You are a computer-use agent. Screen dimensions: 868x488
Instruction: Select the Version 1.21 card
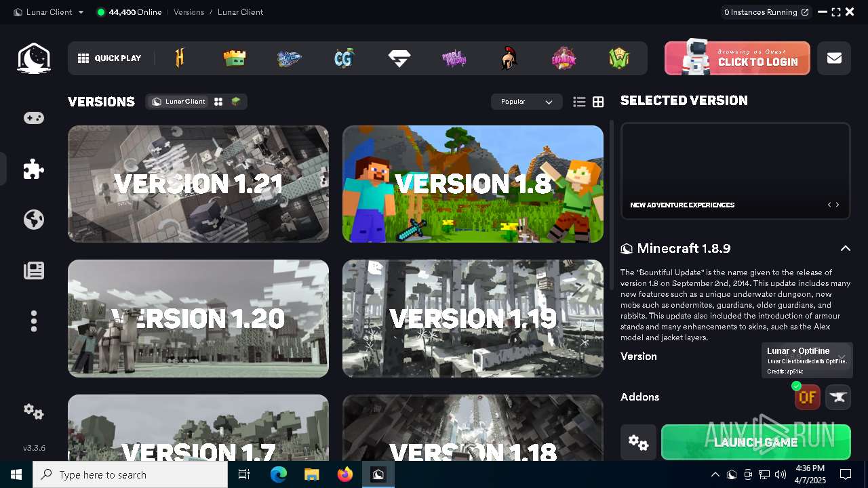tap(198, 184)
